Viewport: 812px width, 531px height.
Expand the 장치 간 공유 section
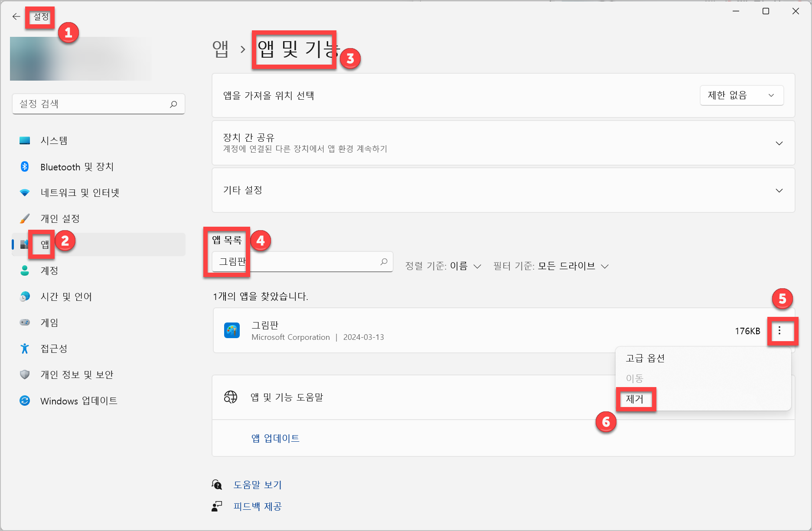click(x=503, y=143)
